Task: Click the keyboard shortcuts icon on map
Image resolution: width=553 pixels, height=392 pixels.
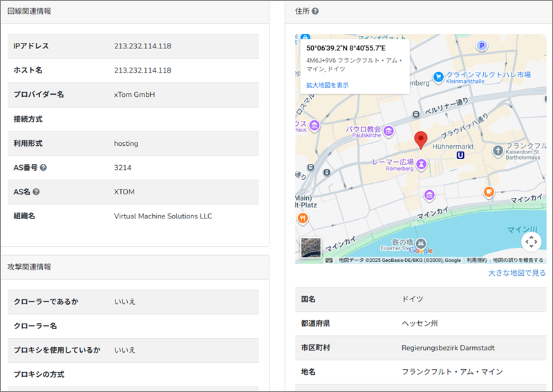Action: [329, 260]
